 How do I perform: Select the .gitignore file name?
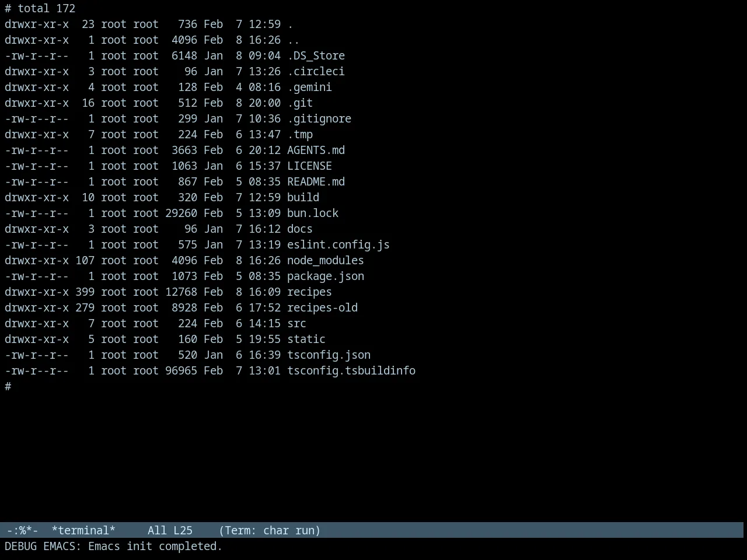click(x=319, y=119)
